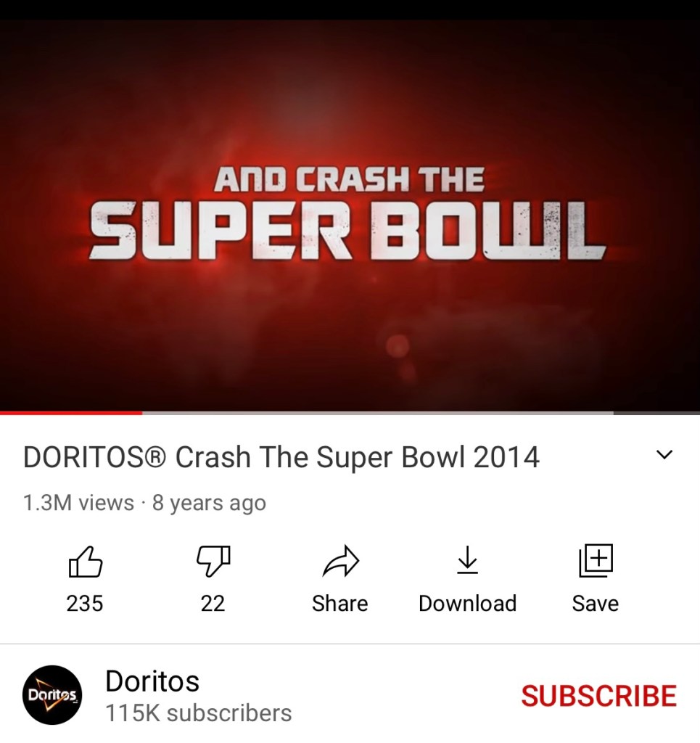Click the 22 dislikes count

click(x=213, y=604)
